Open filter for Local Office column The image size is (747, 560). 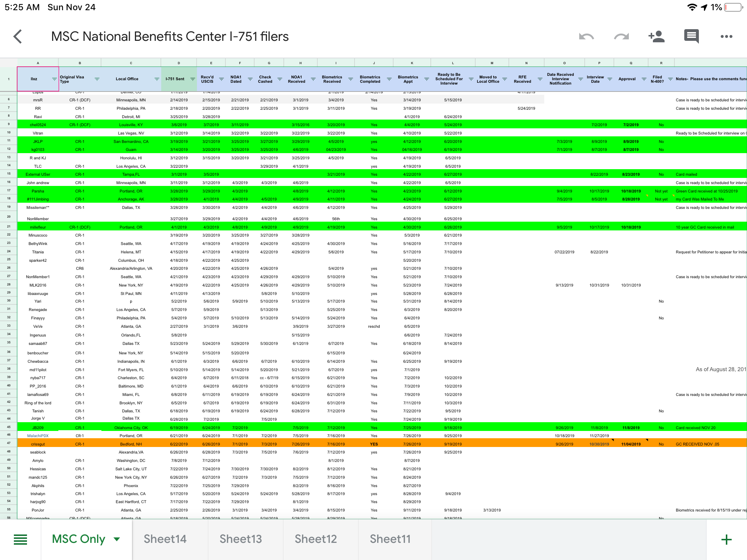[x=157, y=79]
